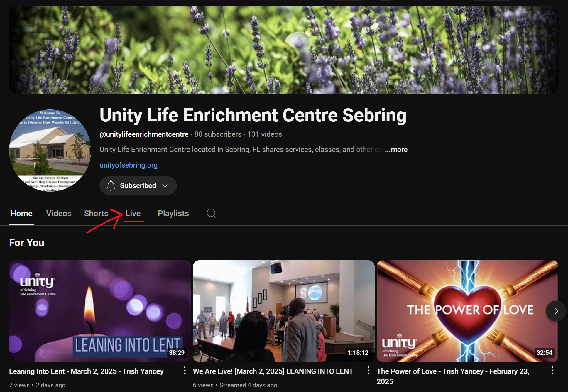Select the Home tab
Screen dimensions: 568x392
point(21,213)
